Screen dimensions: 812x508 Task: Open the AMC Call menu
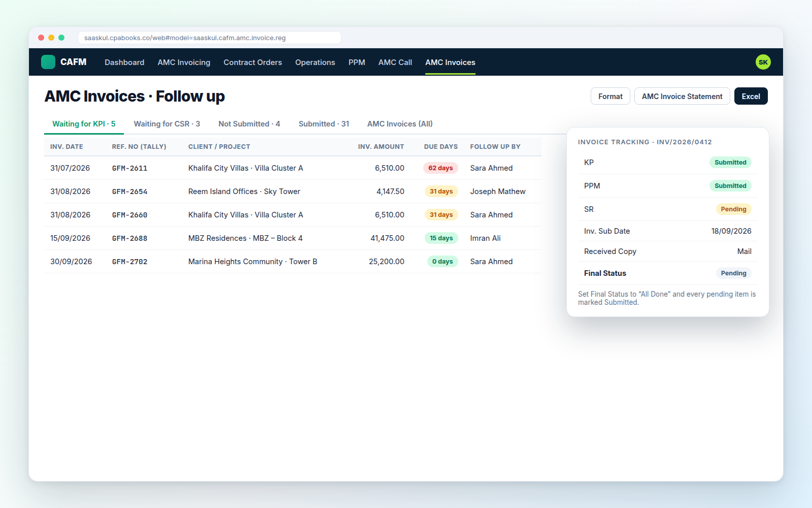pyautogui.click(x=395, y=62)
